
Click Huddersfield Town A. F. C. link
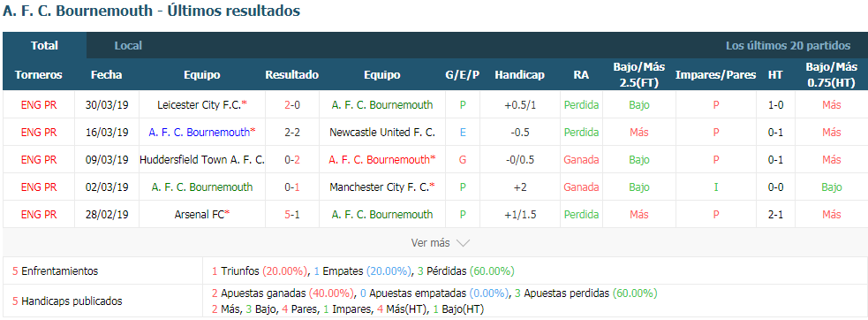[x=202, y=160]
